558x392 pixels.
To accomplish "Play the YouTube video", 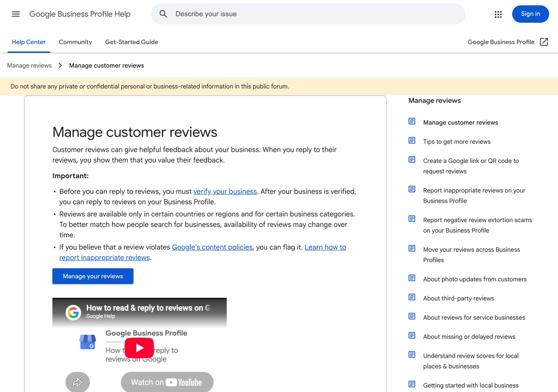I will tap(139, 348).
